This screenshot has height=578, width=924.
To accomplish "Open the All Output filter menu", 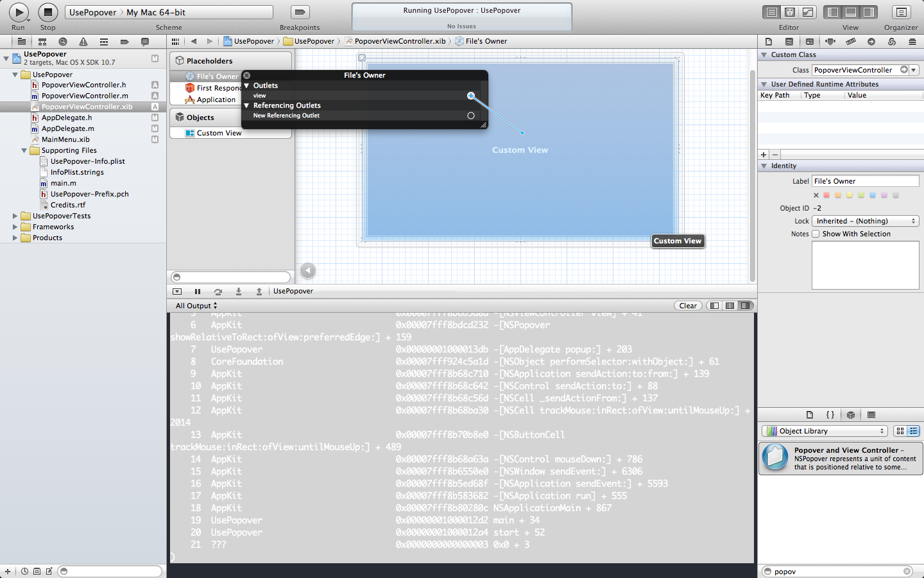I will tap(196, 306).
